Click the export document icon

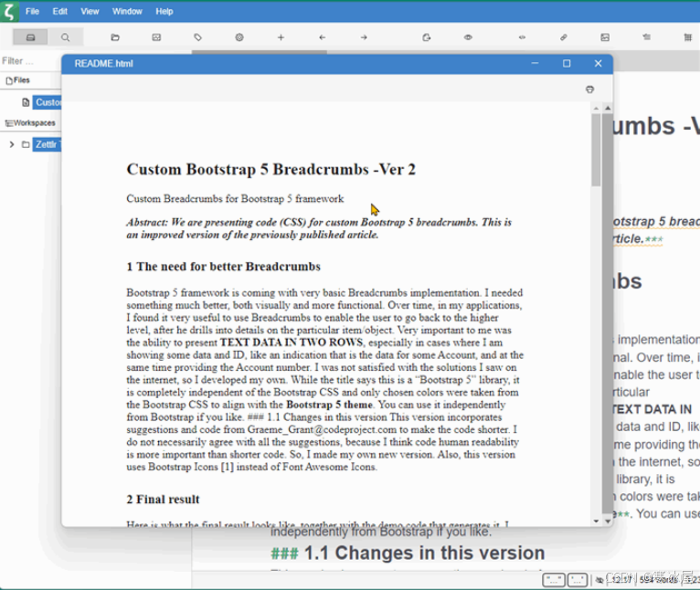coord(427,37)
